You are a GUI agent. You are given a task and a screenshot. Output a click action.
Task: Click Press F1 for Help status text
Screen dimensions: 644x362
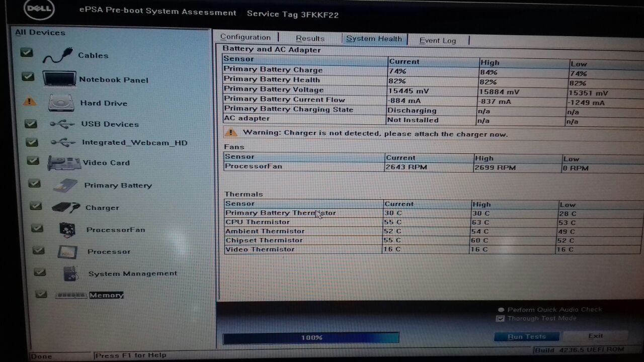point(131,355)
